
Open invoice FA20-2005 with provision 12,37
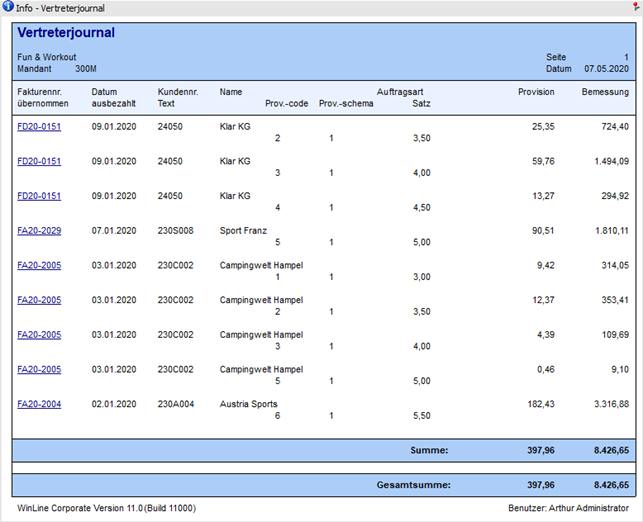(39, 300)
